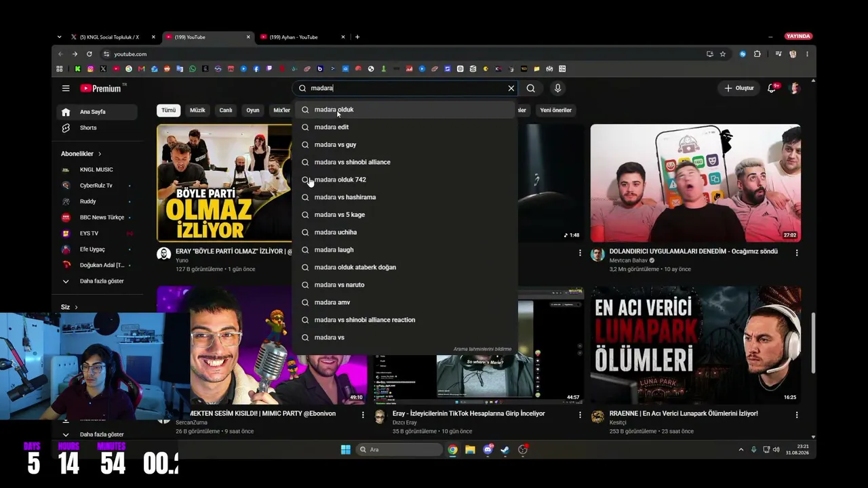Go back to the previous page

tap(60, 54)
